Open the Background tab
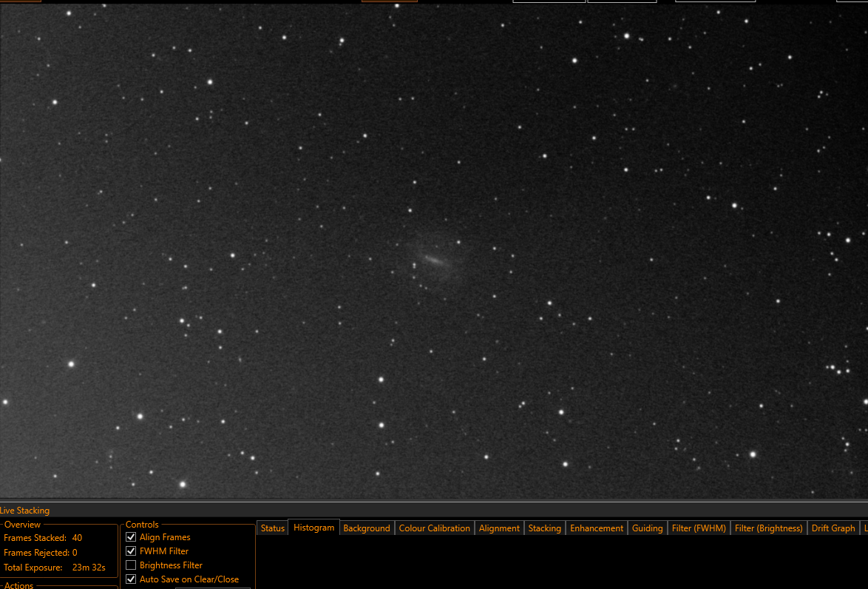Screen dimensions: 868x589 pyautogui.click(x=367, y=528)
